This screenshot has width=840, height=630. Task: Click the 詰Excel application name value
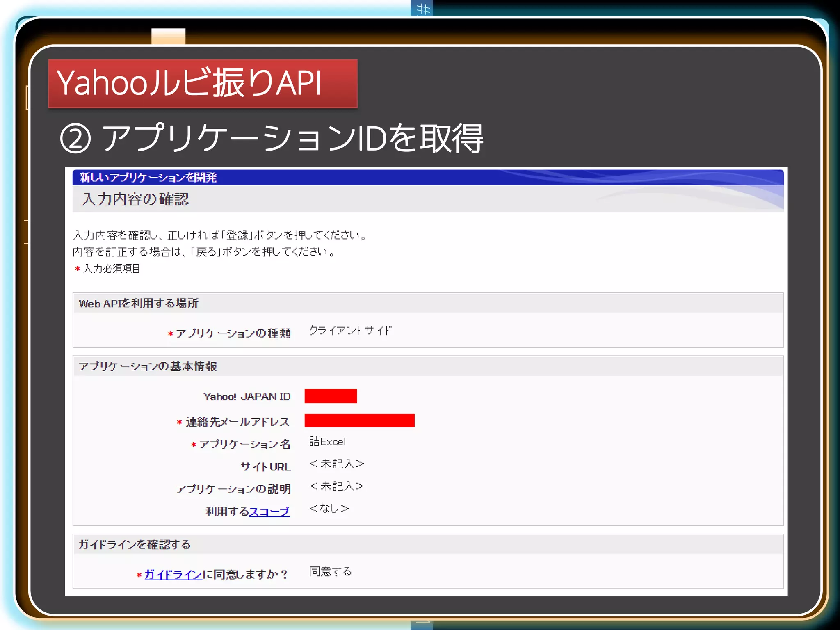327,442
